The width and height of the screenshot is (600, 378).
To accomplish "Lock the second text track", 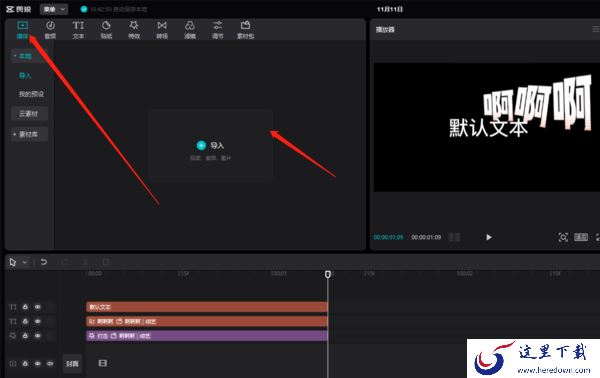I will tap(25, 321).
